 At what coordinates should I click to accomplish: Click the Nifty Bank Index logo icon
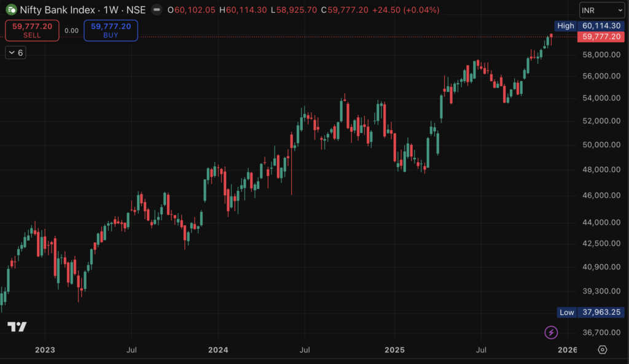coord(12,10)
